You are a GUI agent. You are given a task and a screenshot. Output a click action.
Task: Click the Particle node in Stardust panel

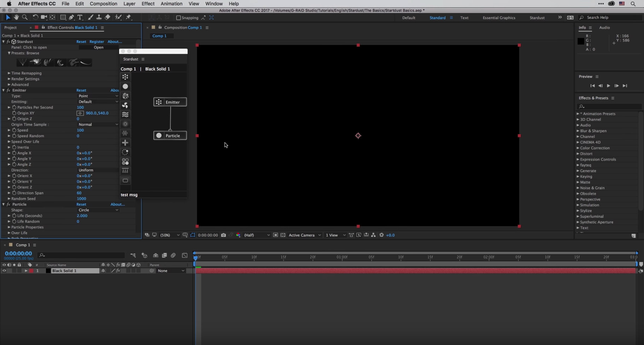click(170, 136)
